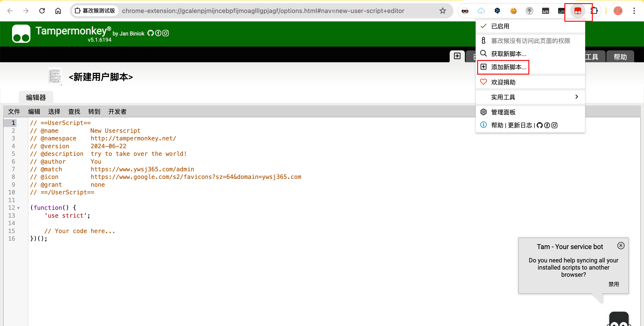
Task: Bookmark this page with the star
Action: point(443,11)
